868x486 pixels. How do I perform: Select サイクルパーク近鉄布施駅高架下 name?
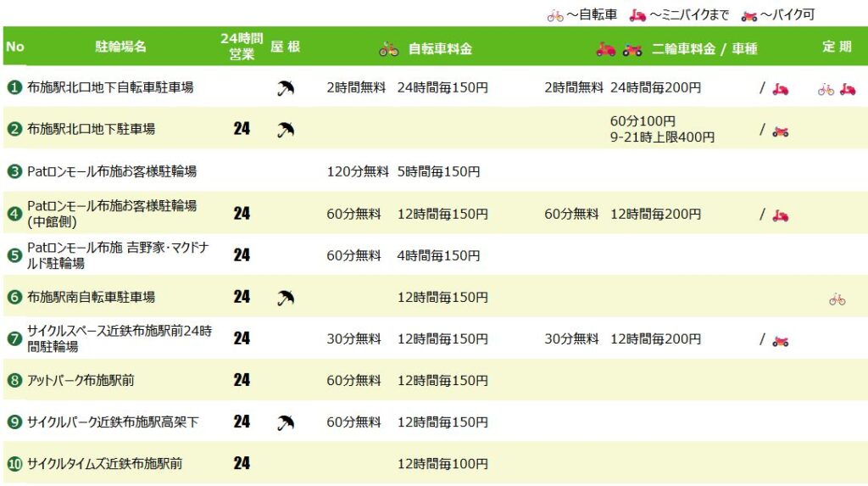[113, 422]
